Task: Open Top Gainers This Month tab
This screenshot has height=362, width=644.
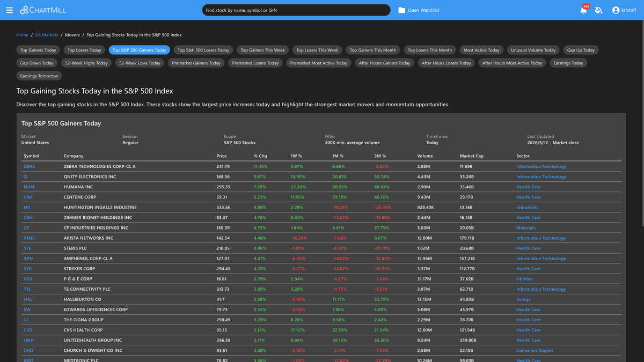Action: click(373, 50)
